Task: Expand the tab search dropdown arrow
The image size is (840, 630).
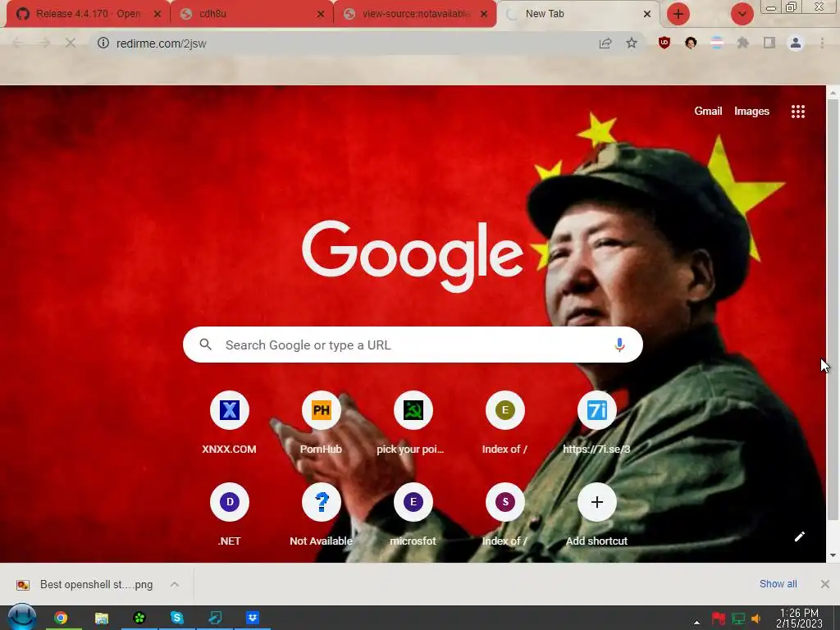Action: [742, 14]
